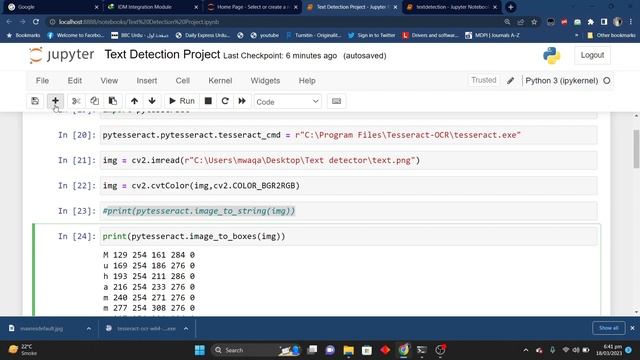Expand options for first download item
Viewport: 640px width, 360px height.
(89, 328)
